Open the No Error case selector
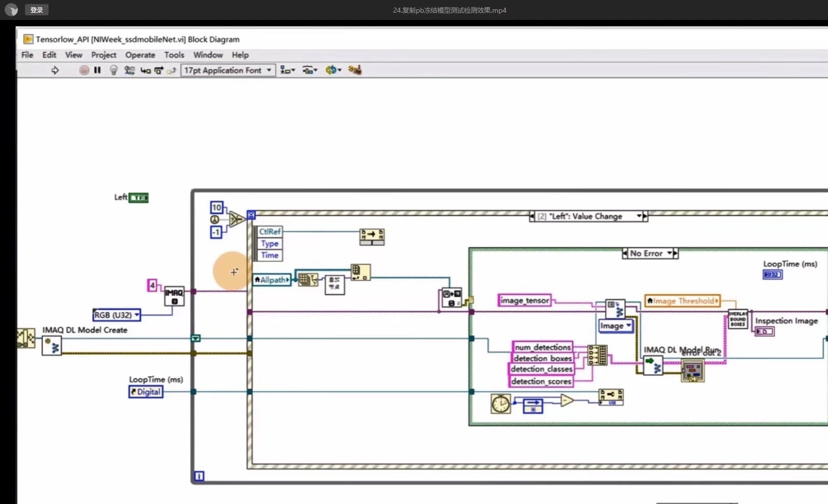This screenshot has width=828, height=504. point(649,253)
